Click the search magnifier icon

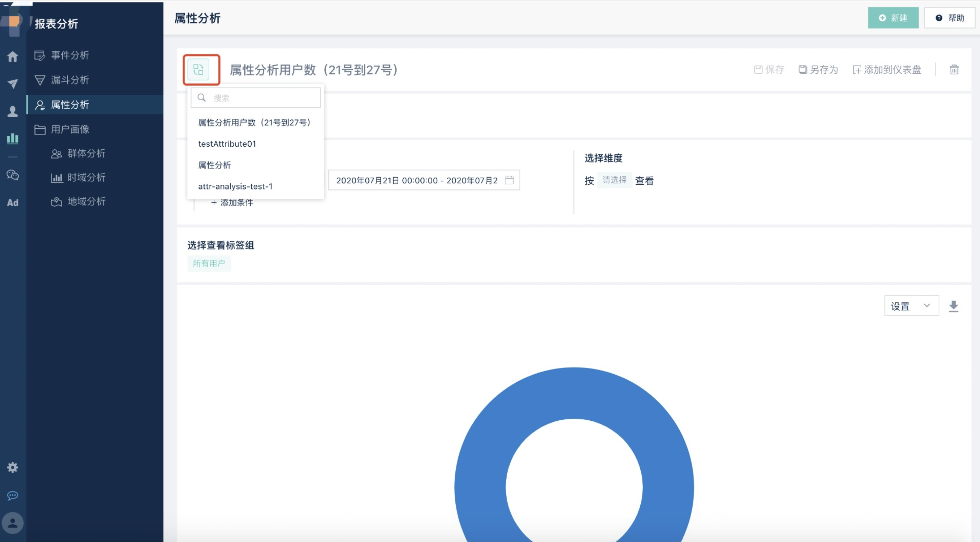[202, 98]
